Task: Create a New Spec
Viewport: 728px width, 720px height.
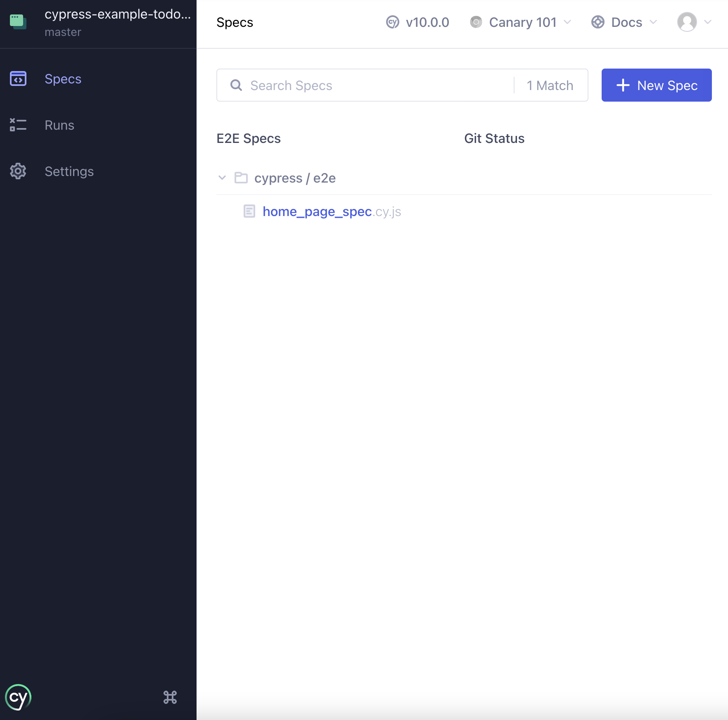Action: click(656, 85)
